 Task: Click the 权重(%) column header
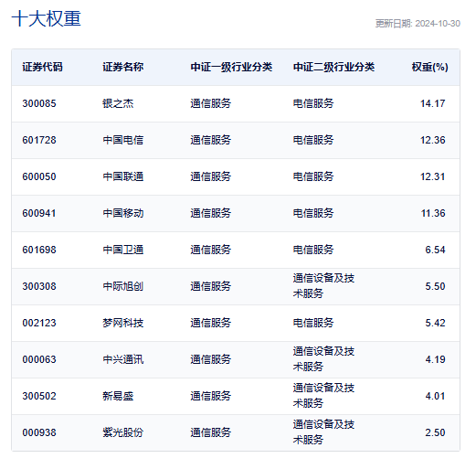point(429,67)
